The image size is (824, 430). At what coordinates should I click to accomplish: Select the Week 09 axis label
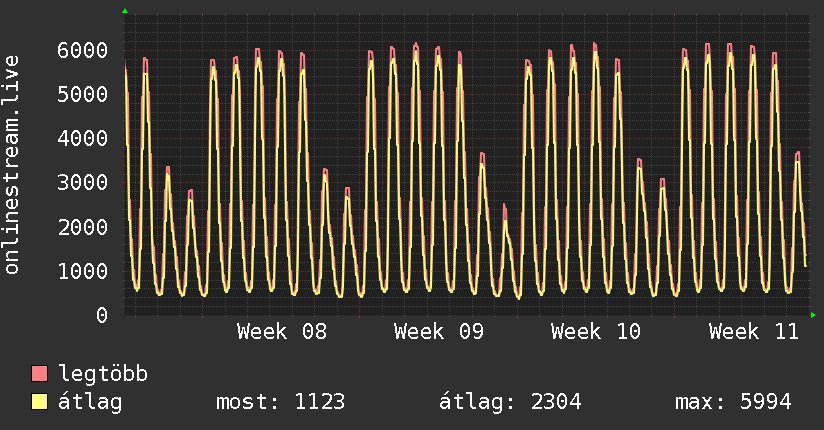(x=439, y=332)
